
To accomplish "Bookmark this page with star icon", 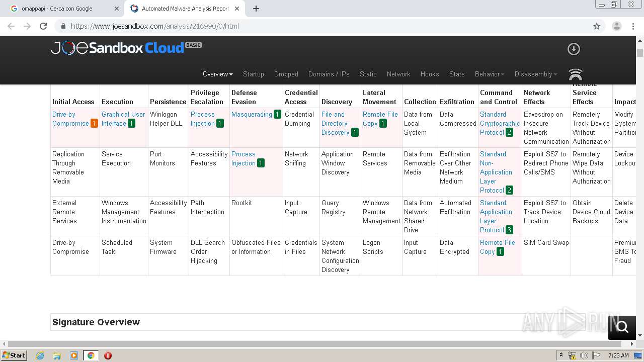I will (597, 26).
